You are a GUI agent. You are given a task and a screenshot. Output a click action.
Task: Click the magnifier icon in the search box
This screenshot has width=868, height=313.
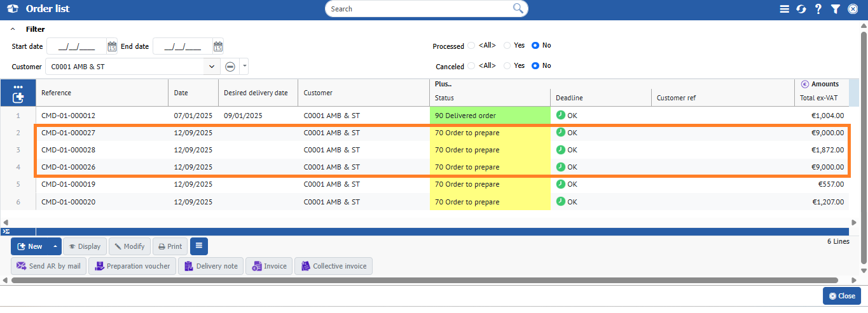pos(518,8)
